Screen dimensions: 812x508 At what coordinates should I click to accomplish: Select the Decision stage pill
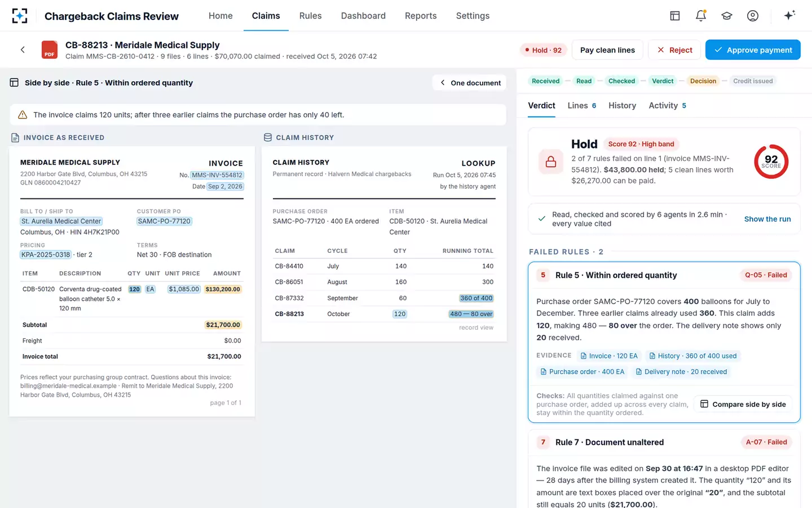[703, 81]
